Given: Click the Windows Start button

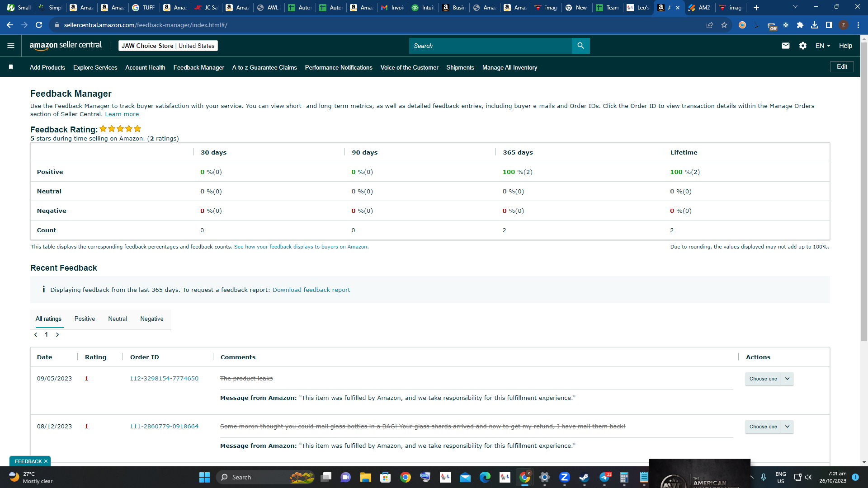Looking at the screenshot, I should pyautogui.click(x=204, y=477).
